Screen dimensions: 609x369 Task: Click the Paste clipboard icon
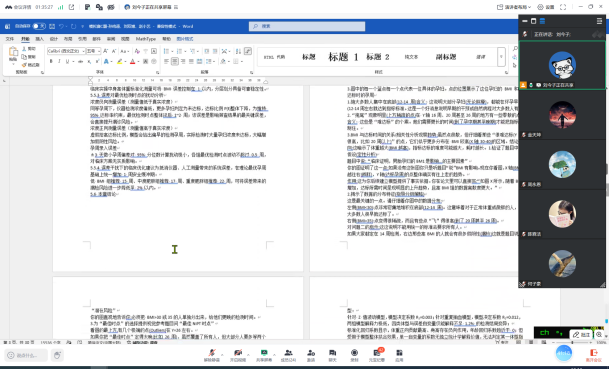click(x=13, y=52)
